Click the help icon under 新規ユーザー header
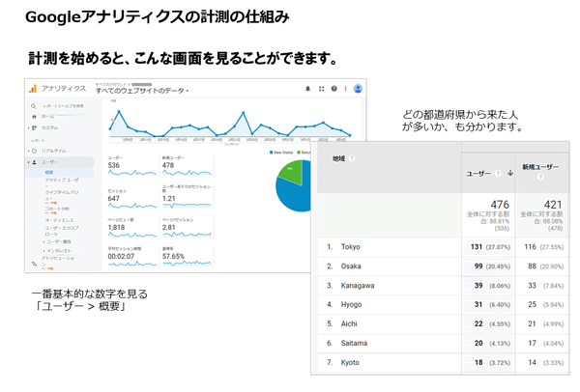This screenshot has width=580, height=392. point(540,177)
